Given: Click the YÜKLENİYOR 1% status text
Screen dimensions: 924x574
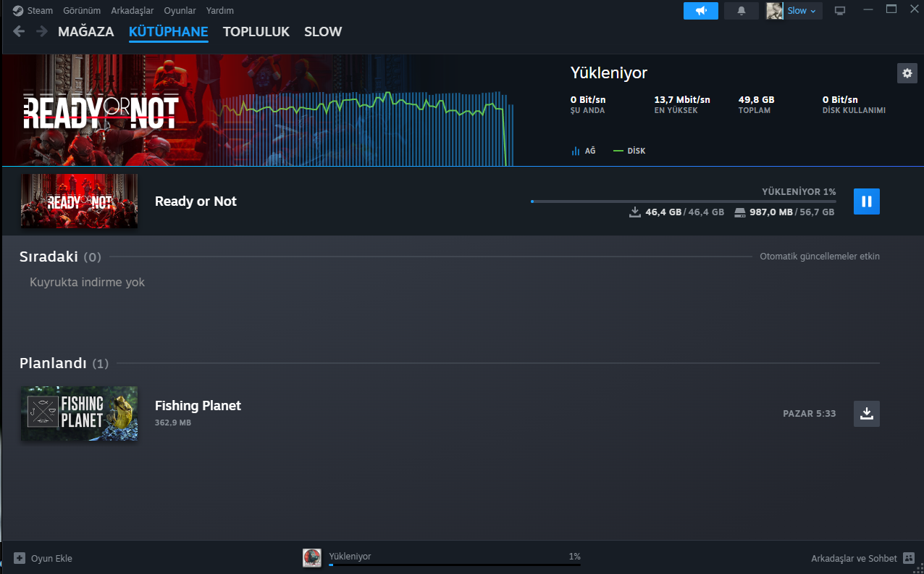Looking at the screenshot, I should (x=799, y=192).
